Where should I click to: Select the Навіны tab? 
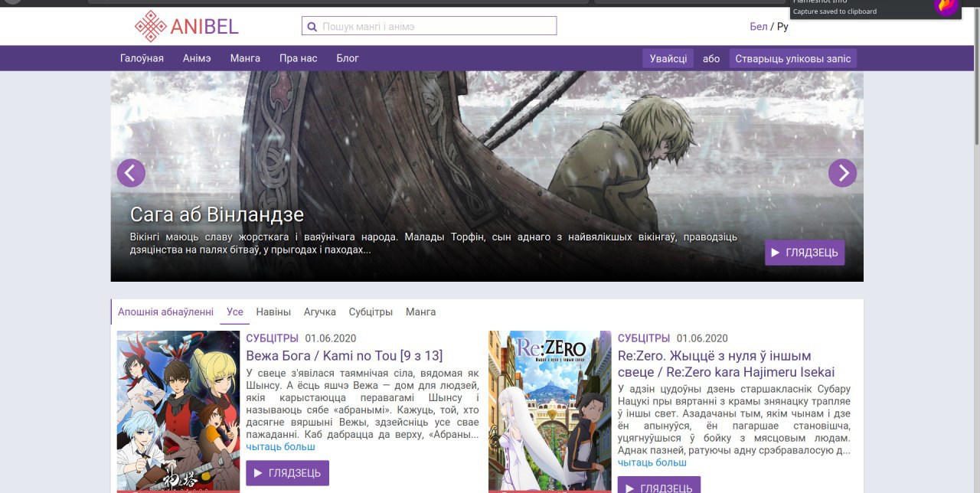click(x=273, y=312)
